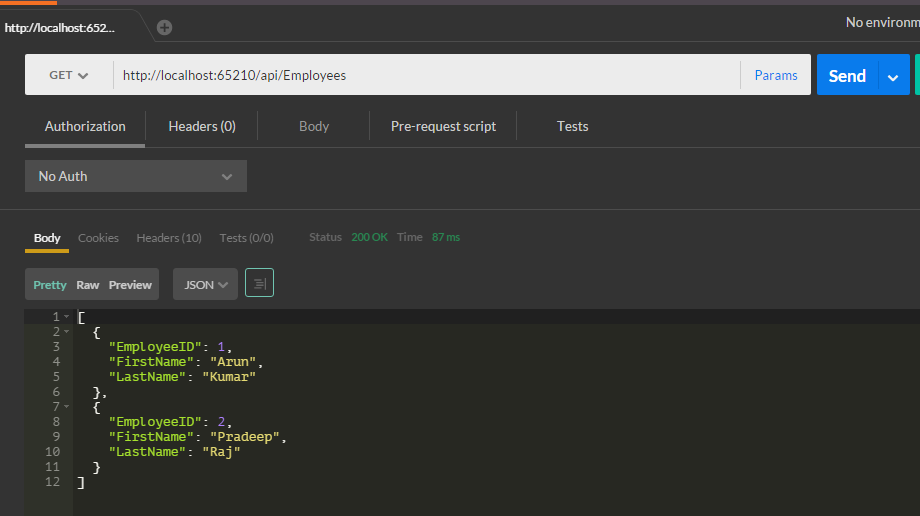The image size is (920, 516).
Task: Collapse the JSON array at line 1
Action: coord(66,317)
